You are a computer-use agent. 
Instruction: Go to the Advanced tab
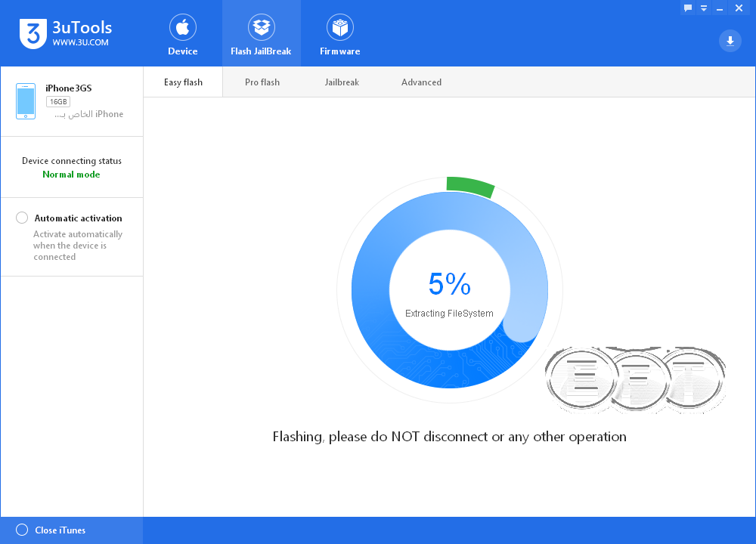(421, 82)
